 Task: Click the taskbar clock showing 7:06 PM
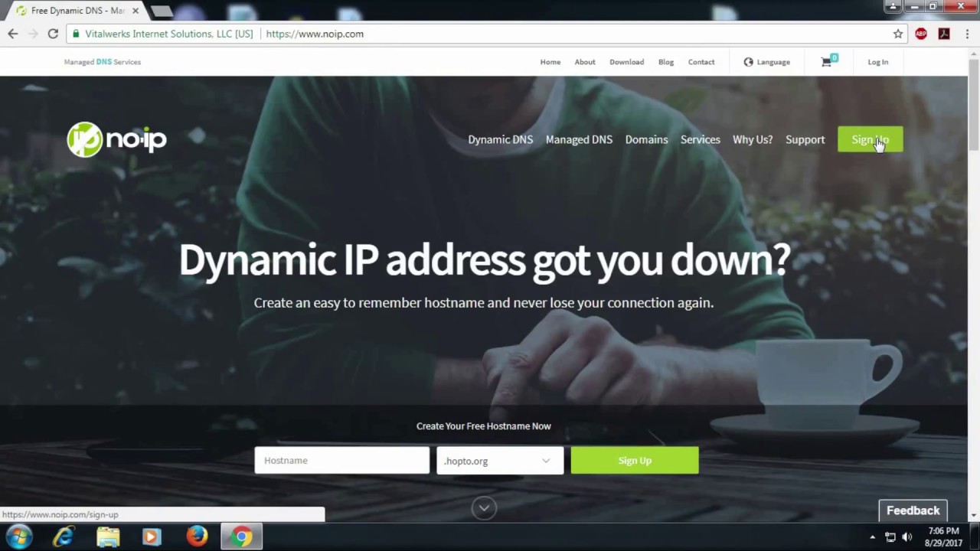click(x=942, y=537)
